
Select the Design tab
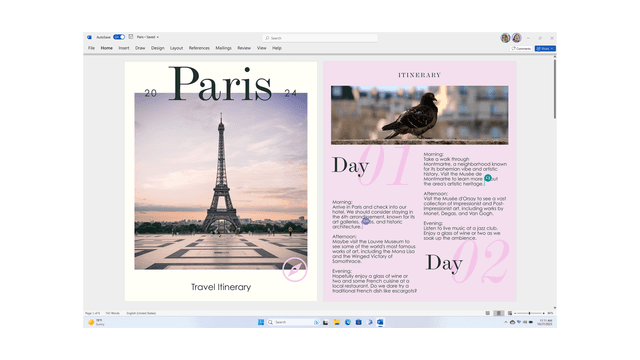pyautogui.click(x=158, y=48)
